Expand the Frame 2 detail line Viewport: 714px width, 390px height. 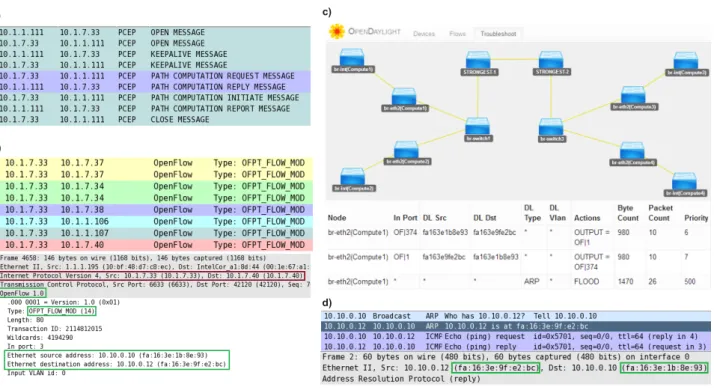505,357
